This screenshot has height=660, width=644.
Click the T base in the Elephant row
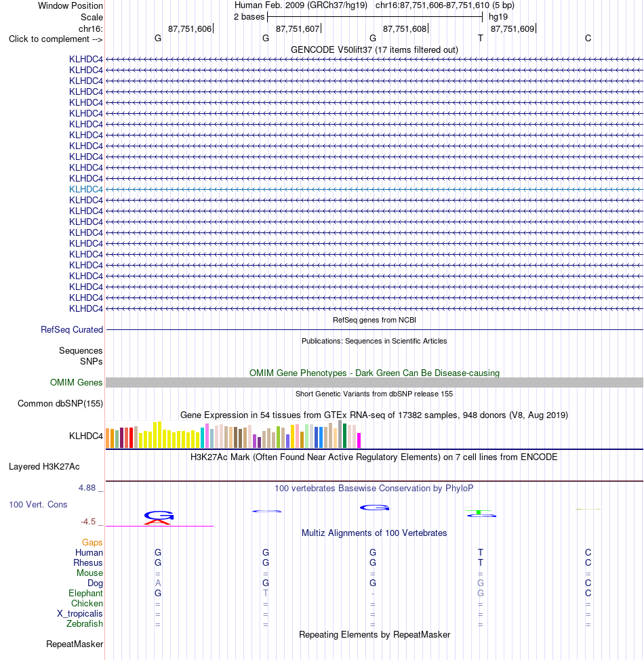(265, 593)
